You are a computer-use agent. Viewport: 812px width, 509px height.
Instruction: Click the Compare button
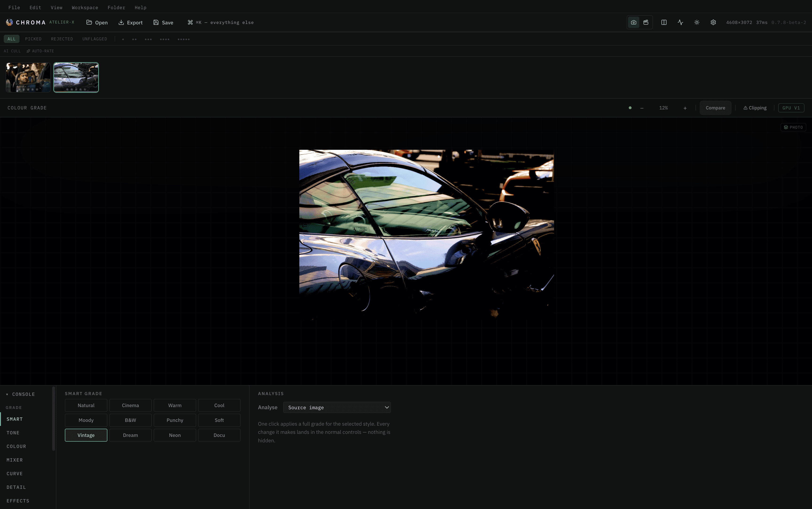715,108
